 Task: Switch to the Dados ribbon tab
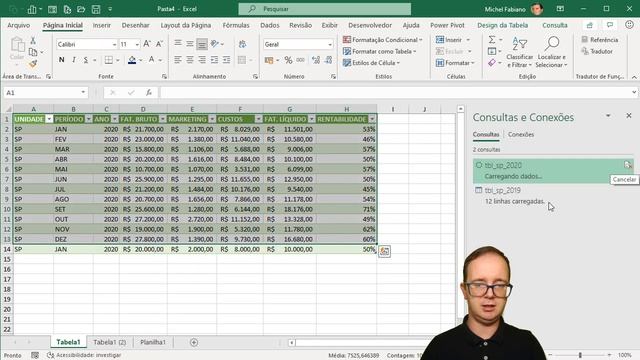point(270,25)
